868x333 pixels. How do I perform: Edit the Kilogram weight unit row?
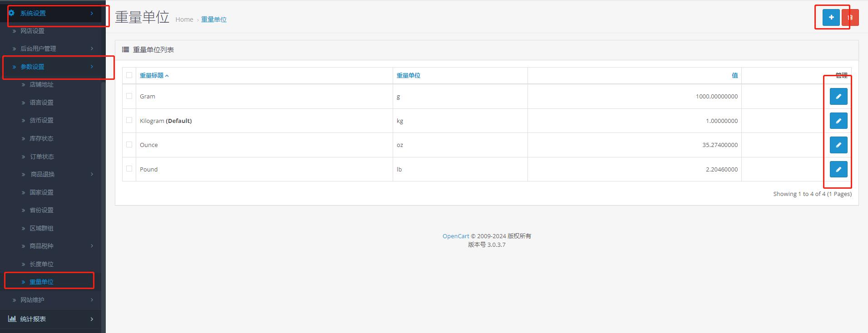(838, 121)
